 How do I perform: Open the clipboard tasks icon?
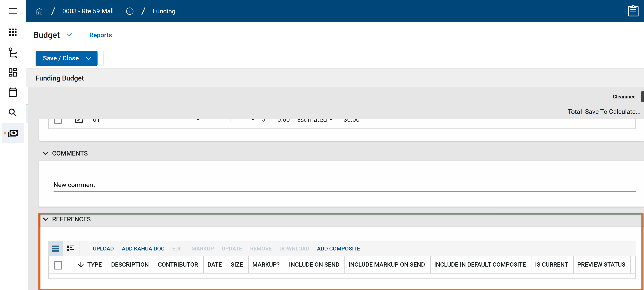(x=633, y=11)
